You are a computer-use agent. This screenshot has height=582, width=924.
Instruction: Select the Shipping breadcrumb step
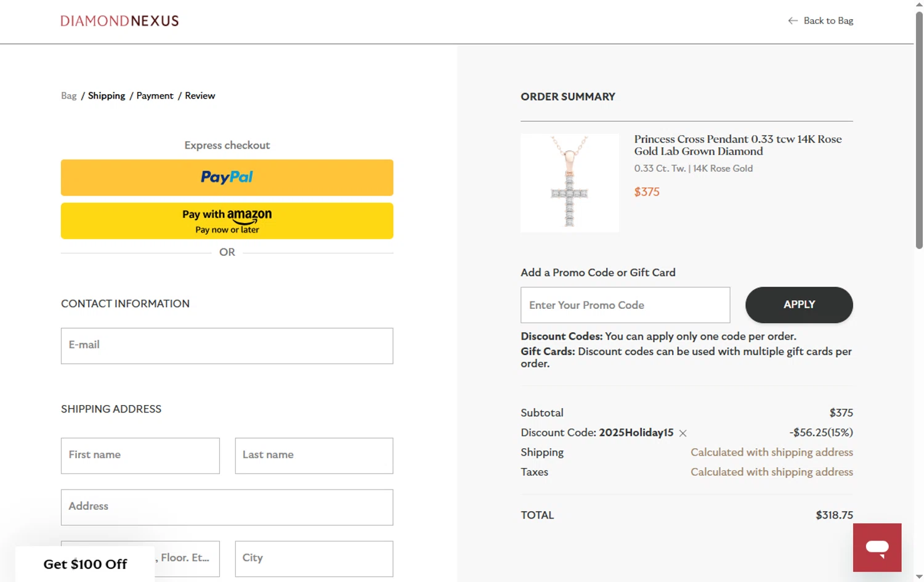107,96
